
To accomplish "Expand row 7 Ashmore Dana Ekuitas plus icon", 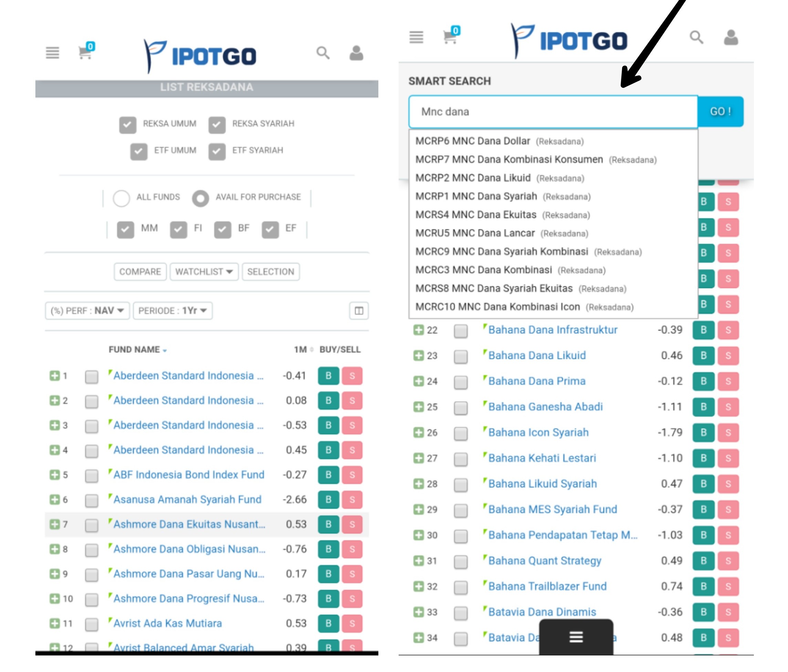I will 54,524.
